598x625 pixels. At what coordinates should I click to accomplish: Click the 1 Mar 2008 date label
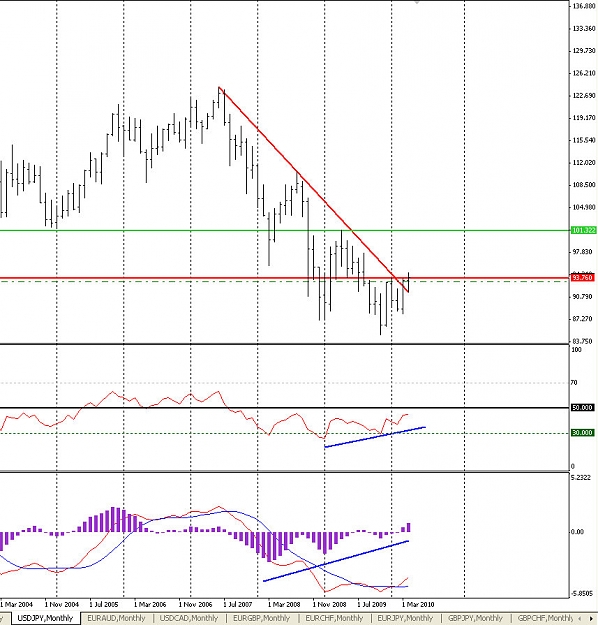[x=284, y=604]
